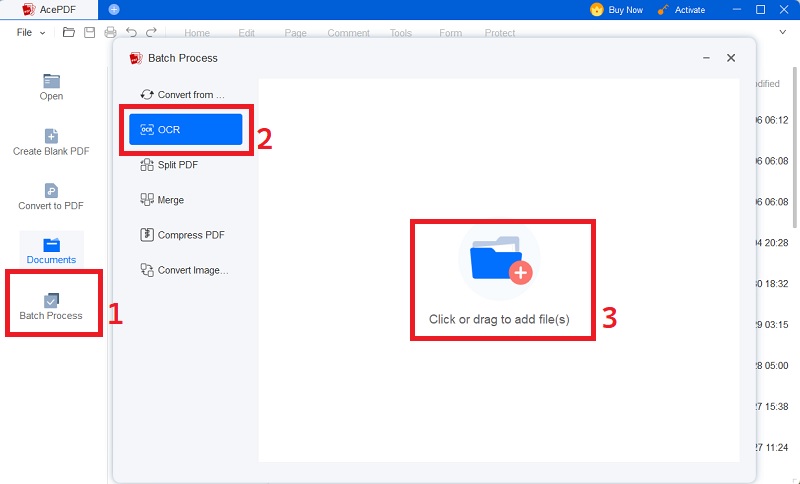Switch to the Home ribbon tab
This screenshot has width=800, height=484.
(197, 33)
